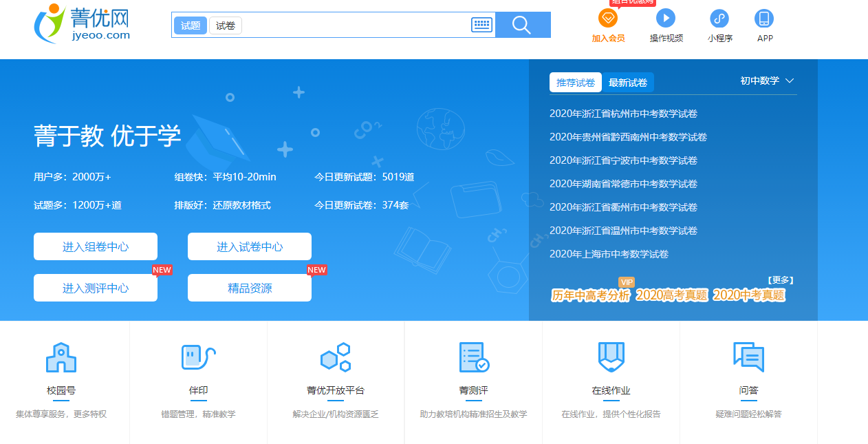Click the 小程序 mini-program icon

pos(719,19)
